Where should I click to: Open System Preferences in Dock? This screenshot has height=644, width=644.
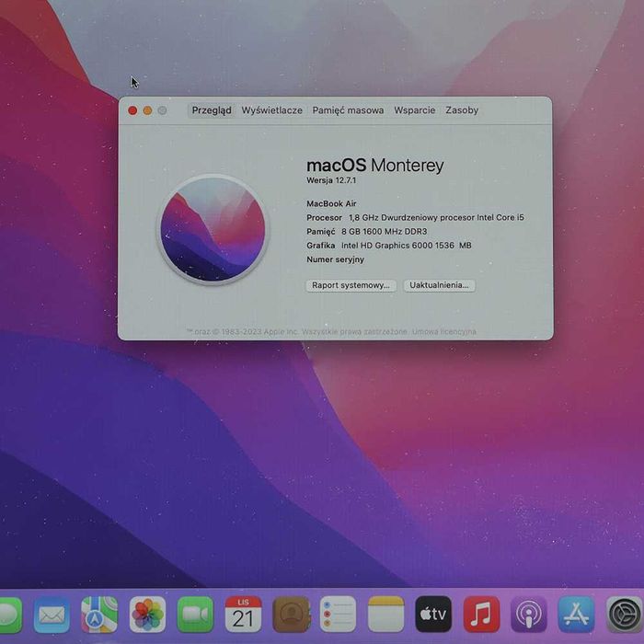click(x=625, y=615)
